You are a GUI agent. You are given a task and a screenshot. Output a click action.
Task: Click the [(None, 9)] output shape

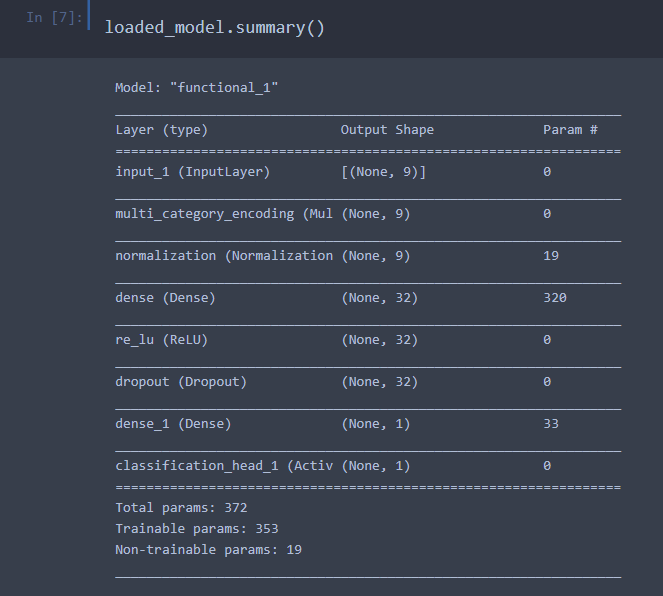coord(384,172)
